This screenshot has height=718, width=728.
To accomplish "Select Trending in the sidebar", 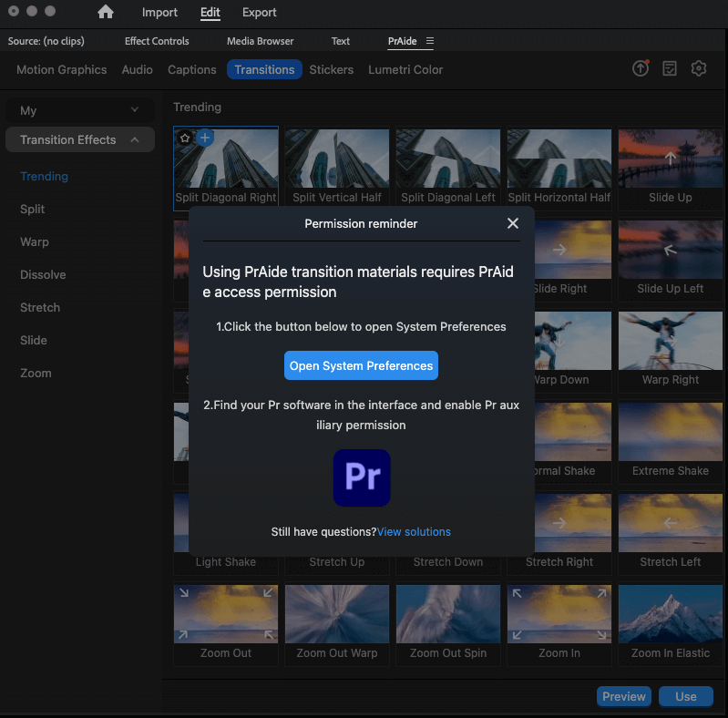I will [44, 177].
